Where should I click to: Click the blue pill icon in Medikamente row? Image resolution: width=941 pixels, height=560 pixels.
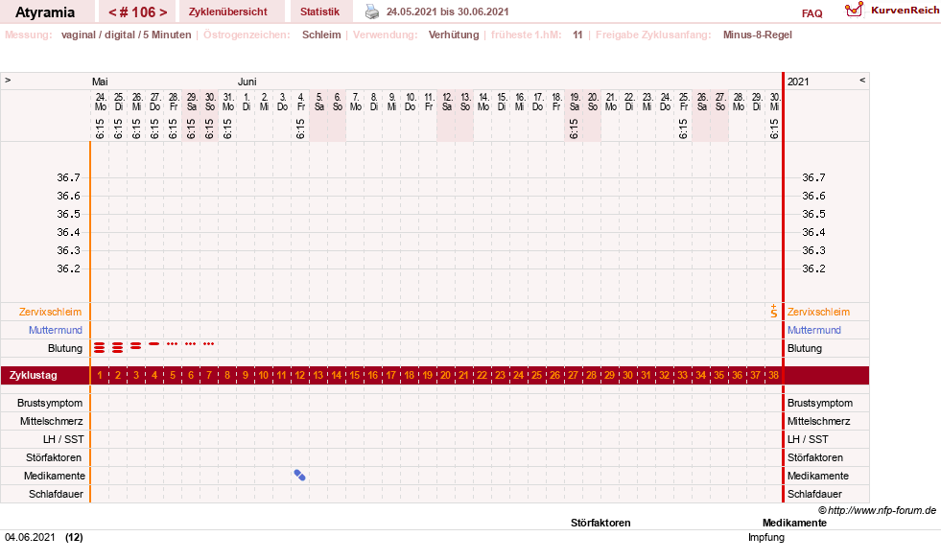(299, 476)
